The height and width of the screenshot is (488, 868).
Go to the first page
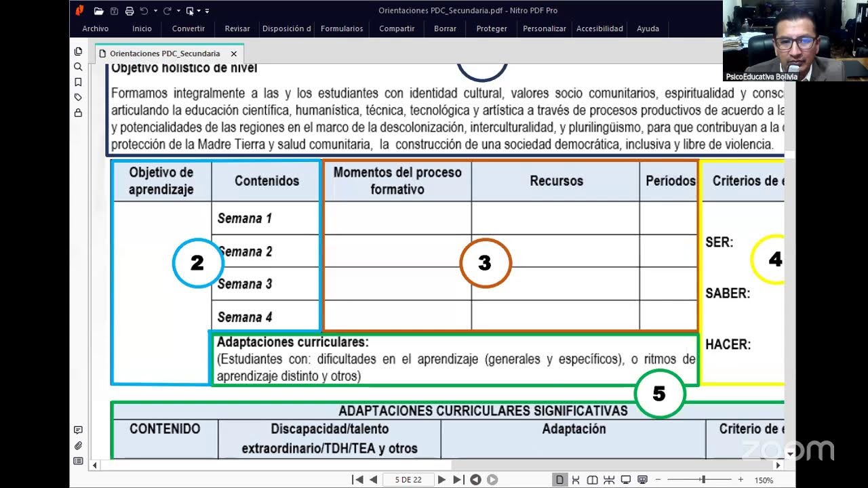(357, 480)
